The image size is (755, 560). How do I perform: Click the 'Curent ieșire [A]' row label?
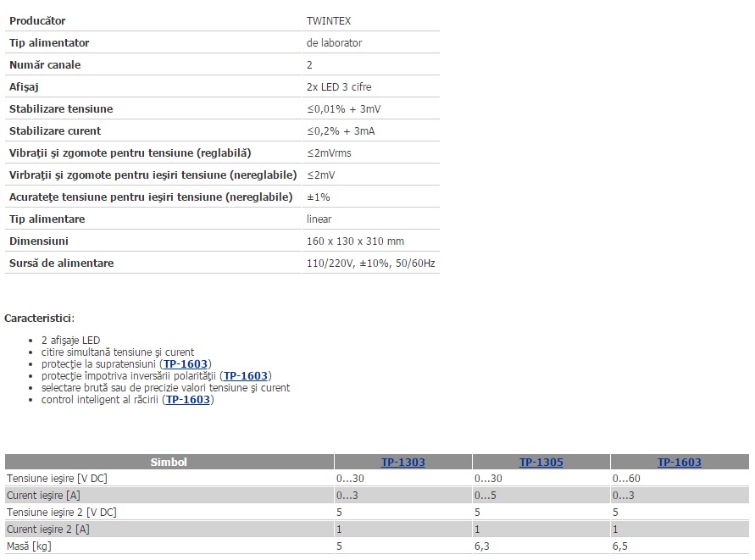point(43,496)
